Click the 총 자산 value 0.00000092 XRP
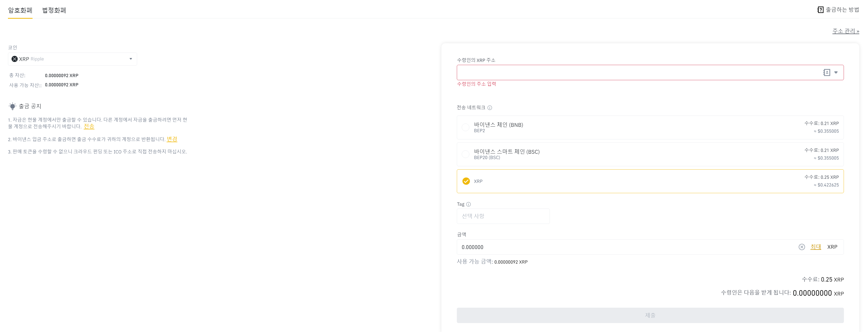 pos(62,75)
